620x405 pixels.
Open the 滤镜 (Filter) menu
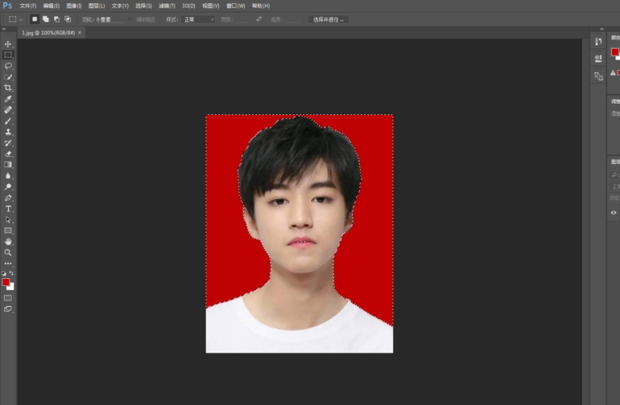click(166, 5)
